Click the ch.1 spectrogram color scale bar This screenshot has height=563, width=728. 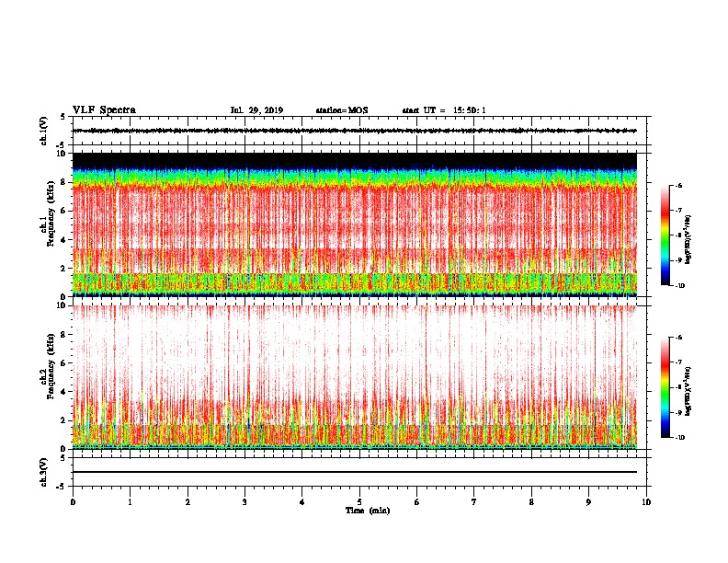pos(665,236)
